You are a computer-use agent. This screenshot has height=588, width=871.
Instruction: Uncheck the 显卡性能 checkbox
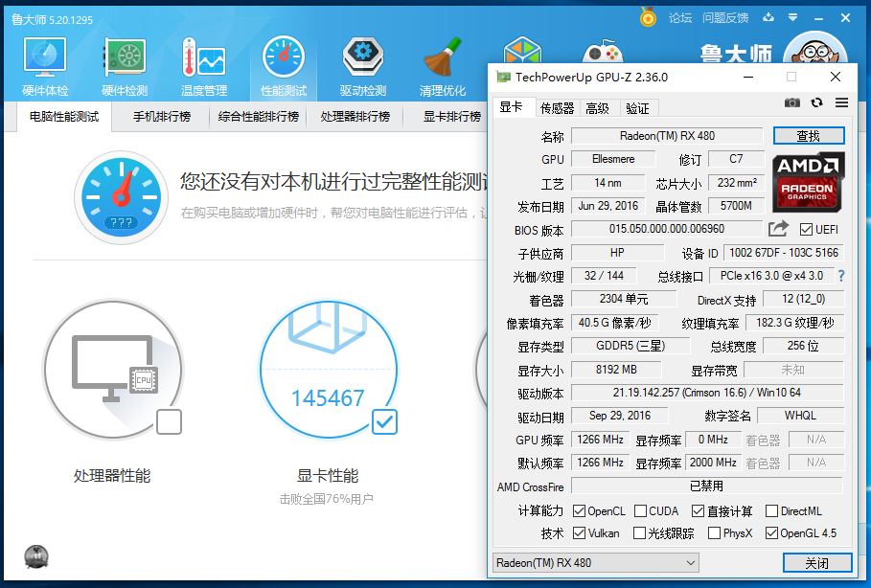click(384, 422)
